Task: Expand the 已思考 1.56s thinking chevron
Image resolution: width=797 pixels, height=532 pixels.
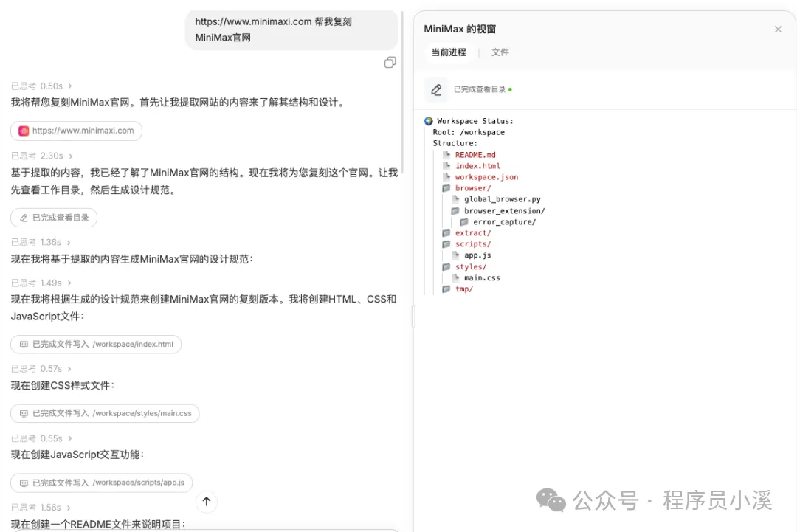Action: coord(69,508)
